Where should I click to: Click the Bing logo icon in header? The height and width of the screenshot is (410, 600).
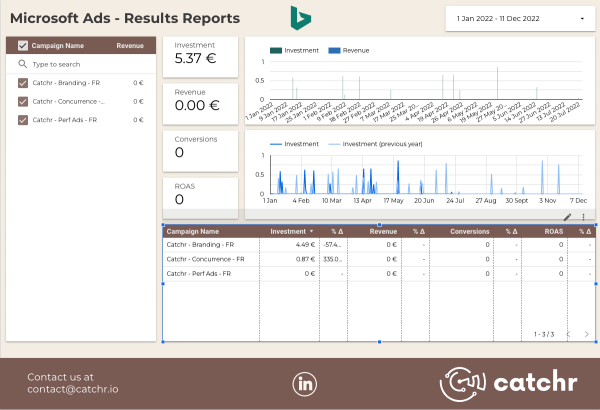point(301,18)
